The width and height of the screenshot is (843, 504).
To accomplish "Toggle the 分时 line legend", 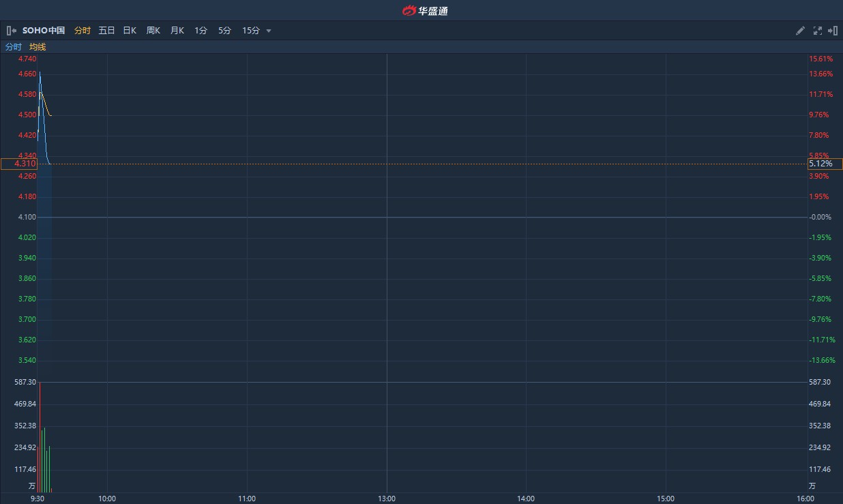I will 14,47.
